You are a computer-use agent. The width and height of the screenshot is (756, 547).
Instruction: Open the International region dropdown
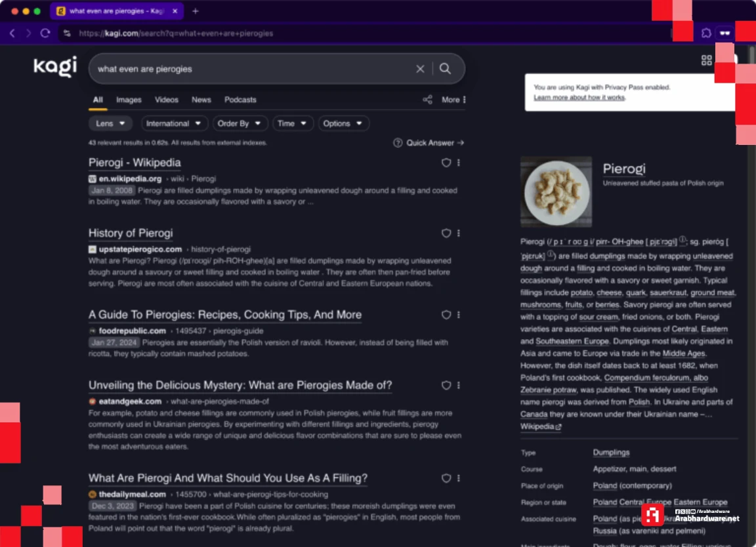174,123
